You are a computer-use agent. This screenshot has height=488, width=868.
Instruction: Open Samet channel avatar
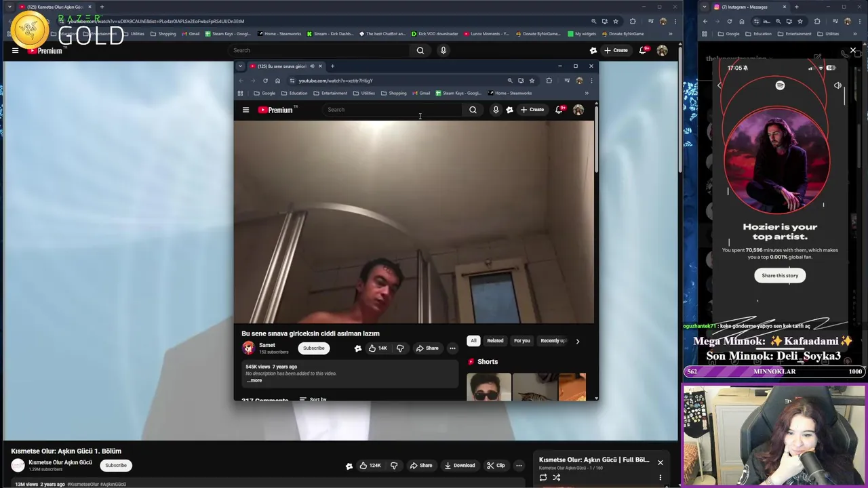point(248,348)
